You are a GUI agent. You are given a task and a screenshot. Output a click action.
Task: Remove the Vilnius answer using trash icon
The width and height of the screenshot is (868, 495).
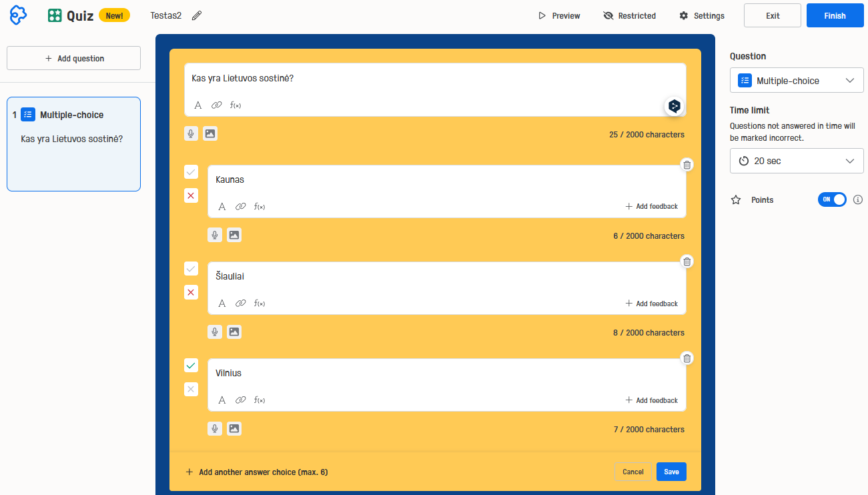687,358
